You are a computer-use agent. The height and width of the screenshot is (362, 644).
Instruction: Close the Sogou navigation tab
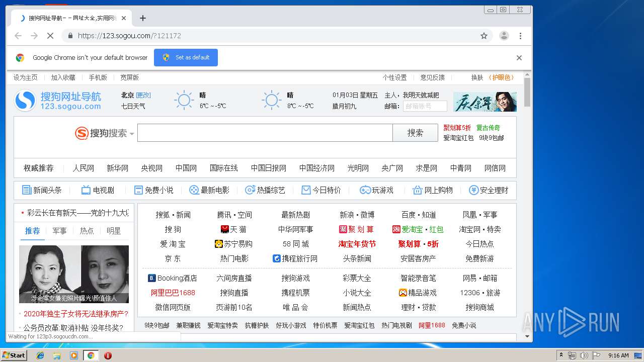[124, 18]
